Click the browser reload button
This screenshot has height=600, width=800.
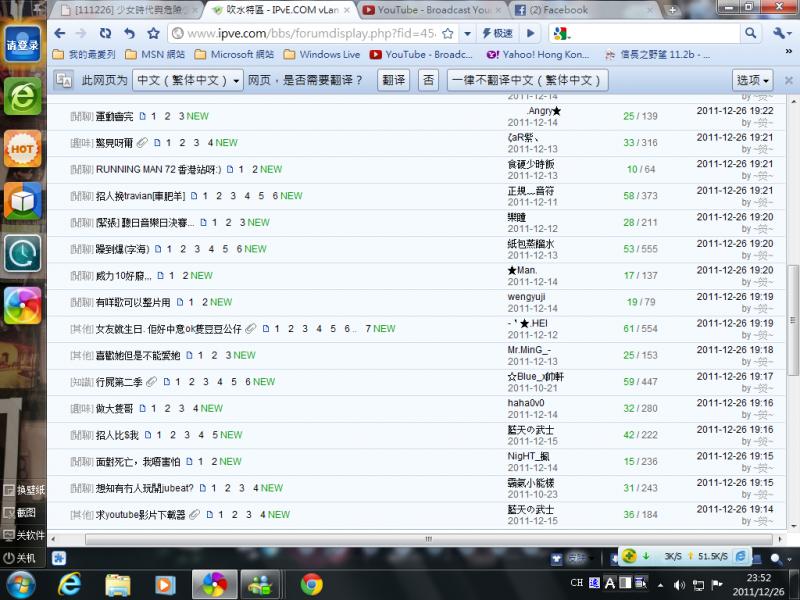click(x=106, y=33)
